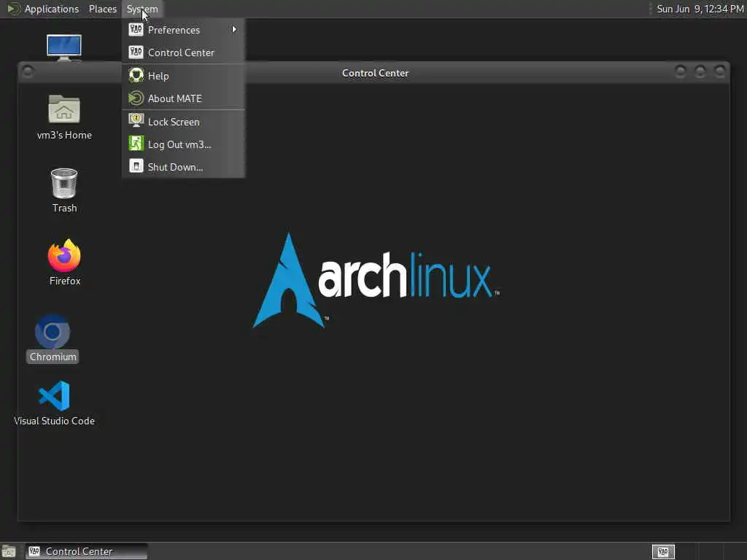This screenshot has width=747, height=560.
Task: Click the Preferences icon in System menu
Action: (136, 29)
